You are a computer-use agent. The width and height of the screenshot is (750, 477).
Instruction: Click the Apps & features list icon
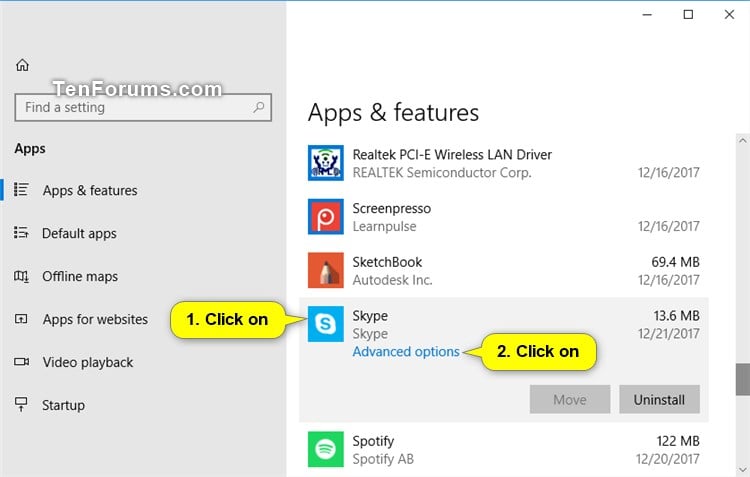pyautogui.click(x=21, y=190)
